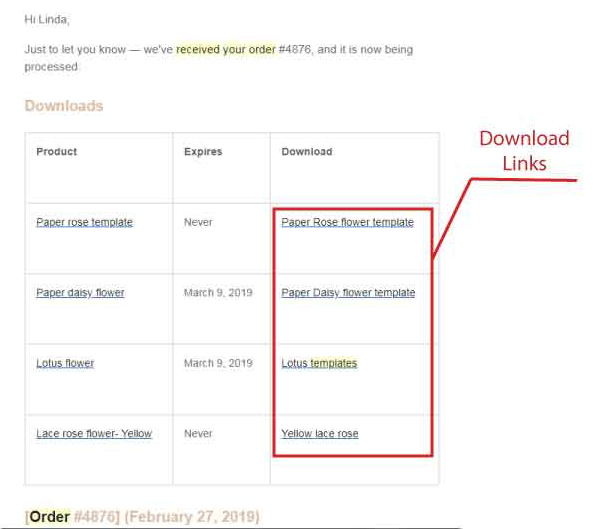Click the Downloads section heading
This screenshot has width=593, height=529.
coord(64,106)
